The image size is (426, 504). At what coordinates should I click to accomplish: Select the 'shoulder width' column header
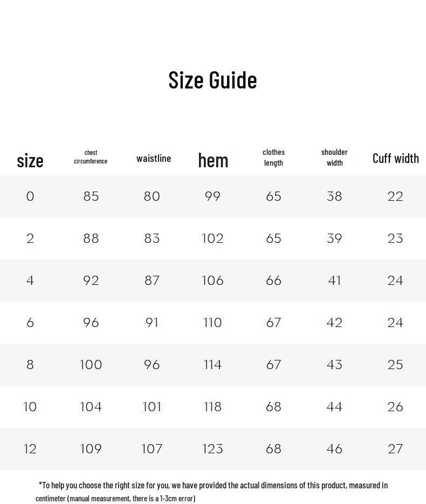(334, 158)
